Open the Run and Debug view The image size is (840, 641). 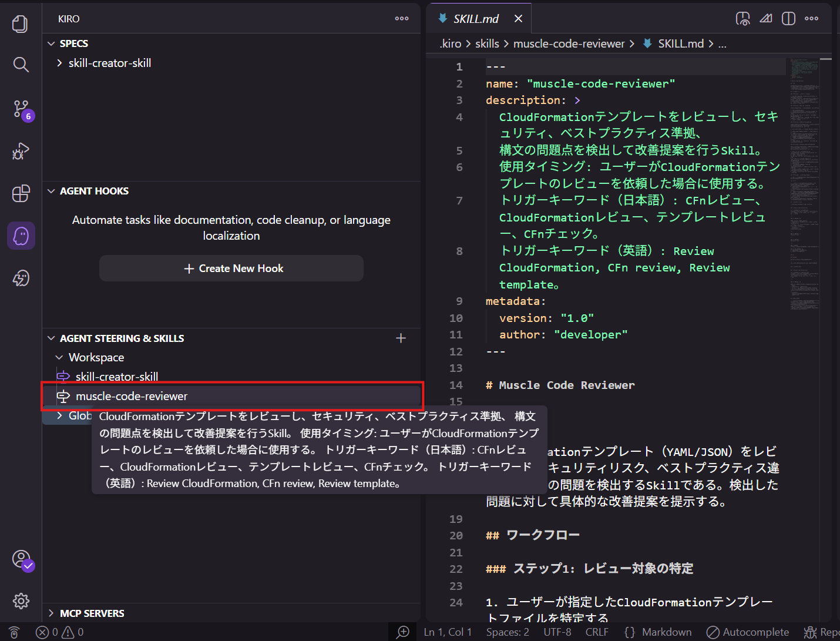[x=21, y=151]
